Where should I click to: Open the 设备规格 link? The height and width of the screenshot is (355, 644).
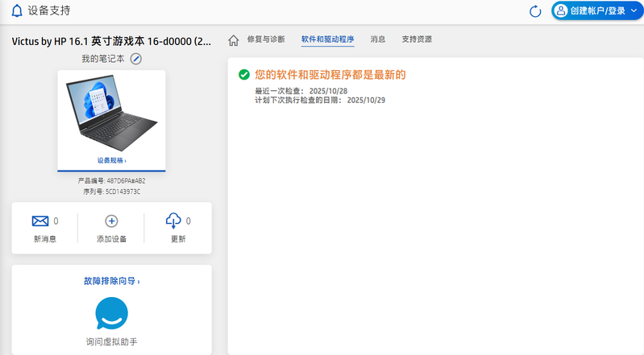click(x=111, y=160)
